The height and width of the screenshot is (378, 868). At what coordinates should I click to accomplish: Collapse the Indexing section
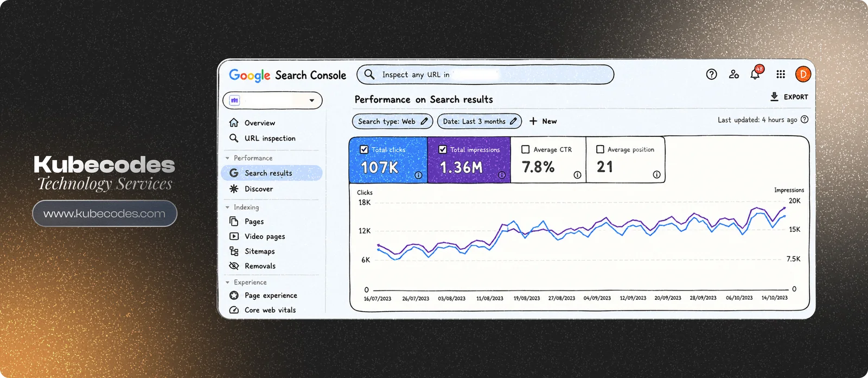227,207
